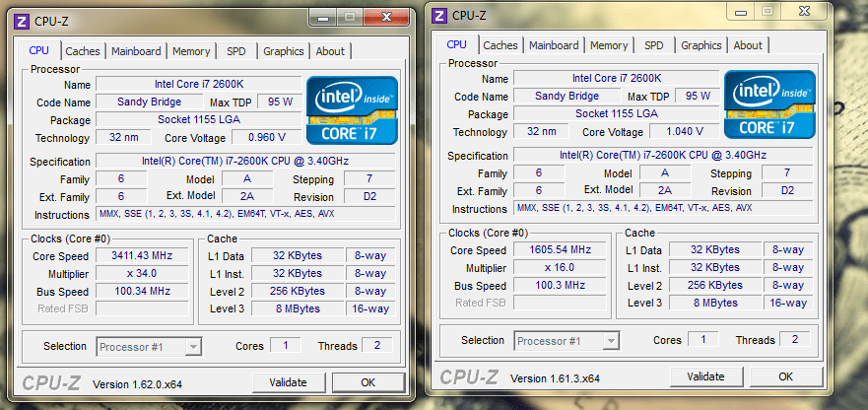The height and width of the screenshot is (410, 868).
Task: Click L1 Data 32 KBytes in right window
Action: [715, 249]
